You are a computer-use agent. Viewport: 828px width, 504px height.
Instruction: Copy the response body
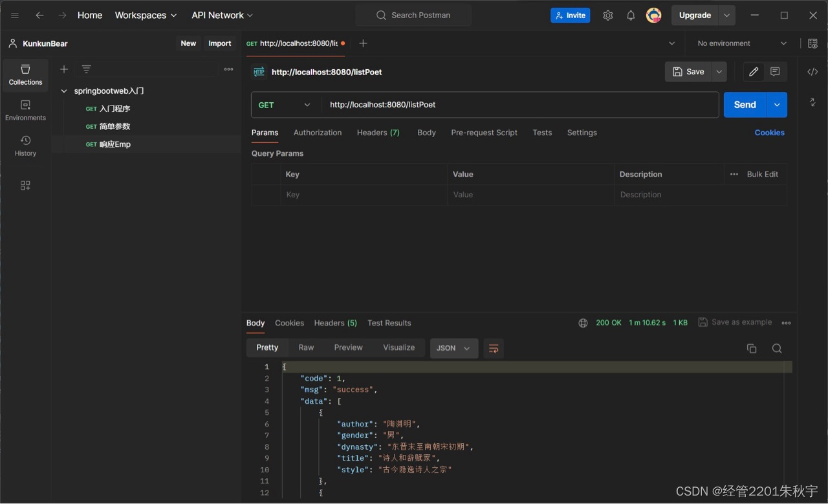[752, 349]
